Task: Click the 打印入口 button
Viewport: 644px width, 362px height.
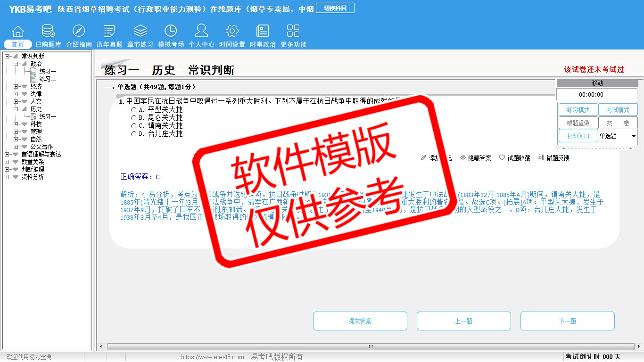Action: coord(578,136)
